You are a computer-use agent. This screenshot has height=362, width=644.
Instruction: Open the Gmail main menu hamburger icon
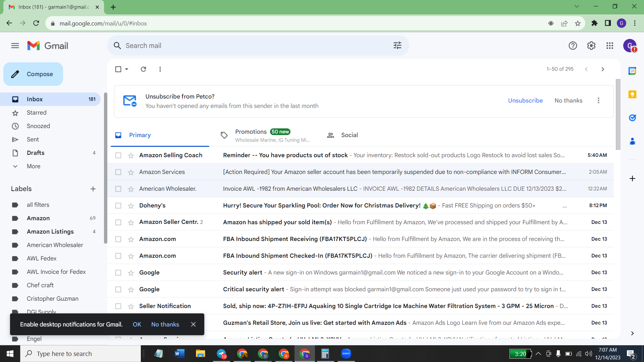[x=15, y=46]
